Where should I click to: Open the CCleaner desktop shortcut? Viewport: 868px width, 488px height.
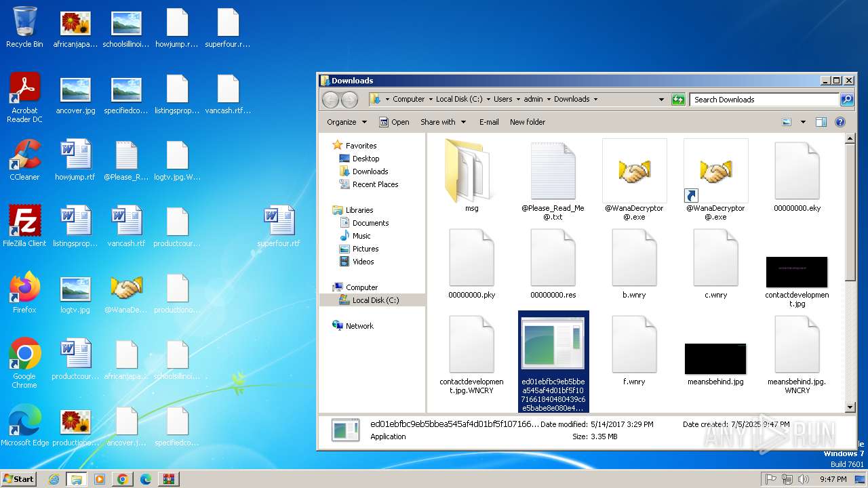24,160
